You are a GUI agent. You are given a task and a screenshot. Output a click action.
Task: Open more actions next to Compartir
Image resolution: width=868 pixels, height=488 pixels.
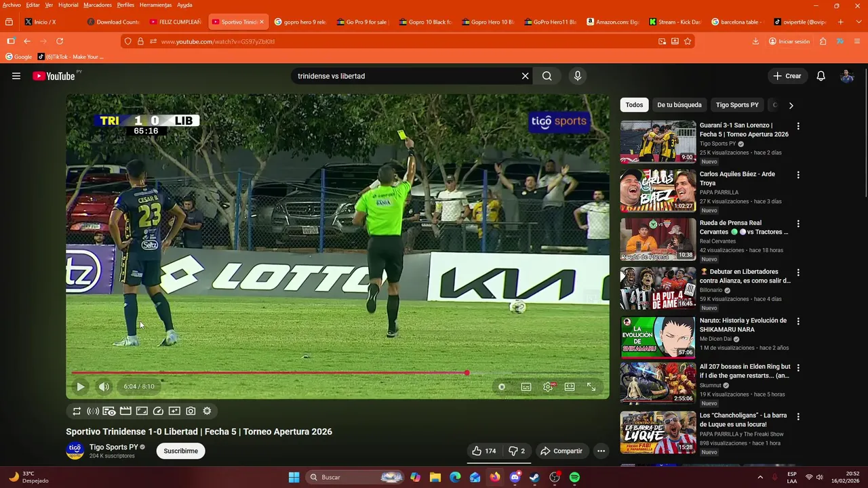click(601, 451)
